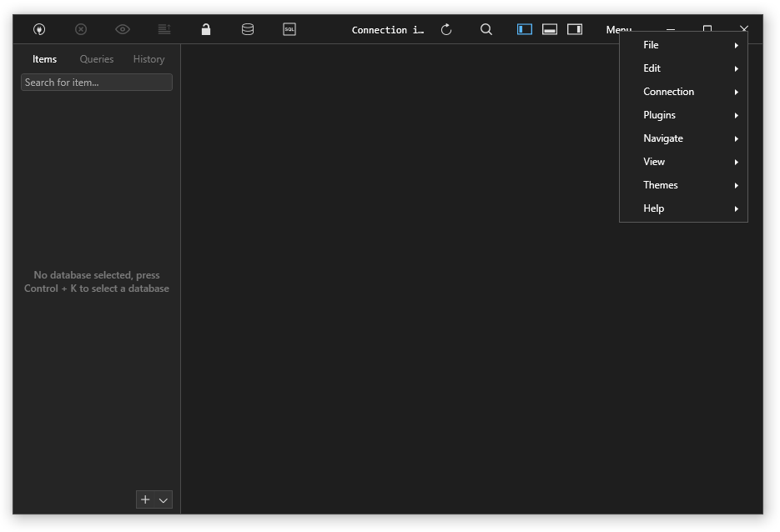
Task: Toggle the bottom console panel visibility
Action: pyautogui.click(x=550, y=28)
